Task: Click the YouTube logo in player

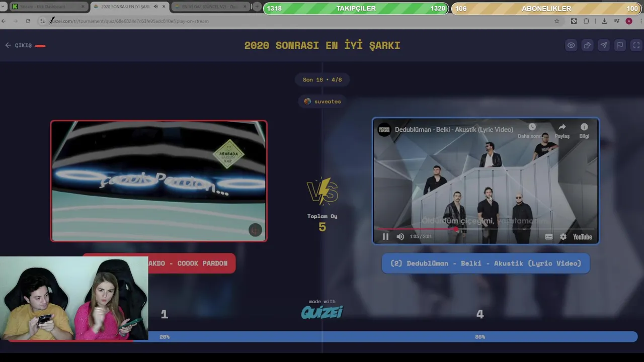Action: pyautogui.click(x=582, y=237)
